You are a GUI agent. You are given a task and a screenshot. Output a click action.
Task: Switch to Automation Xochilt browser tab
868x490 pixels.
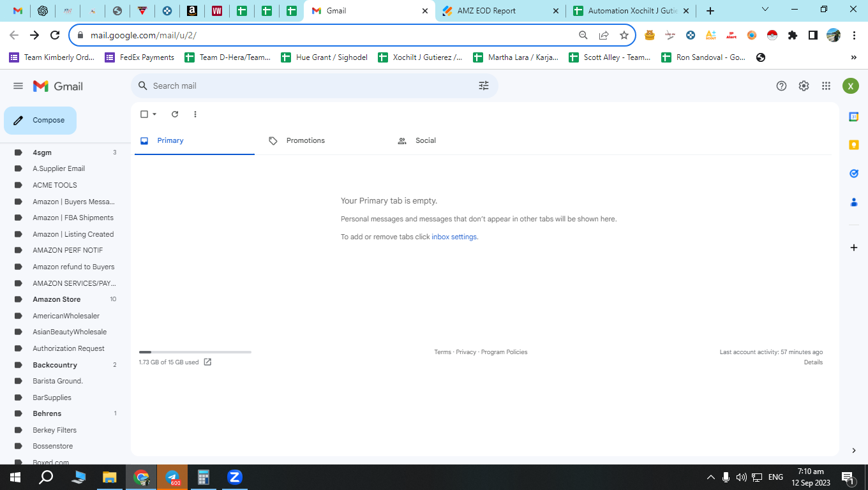click(x=631, y=11)
